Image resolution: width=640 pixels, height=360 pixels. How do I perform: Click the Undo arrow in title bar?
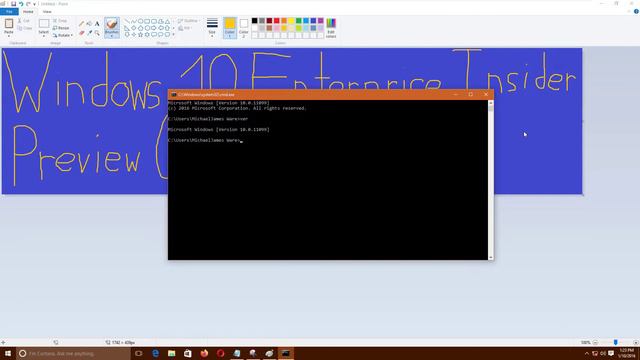(x=21, y=4)
